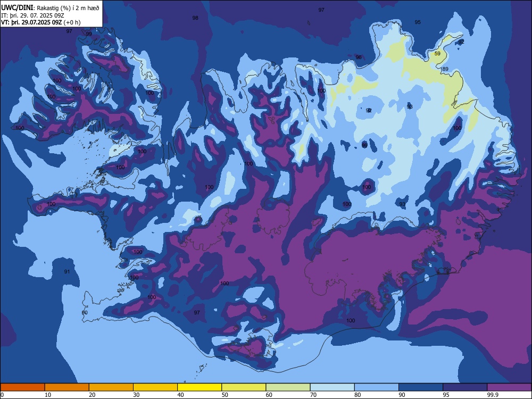Click the '60' legend tick label
Viewport: 532px width, 399px height.
pyautogui.click(x=269, y=395)
